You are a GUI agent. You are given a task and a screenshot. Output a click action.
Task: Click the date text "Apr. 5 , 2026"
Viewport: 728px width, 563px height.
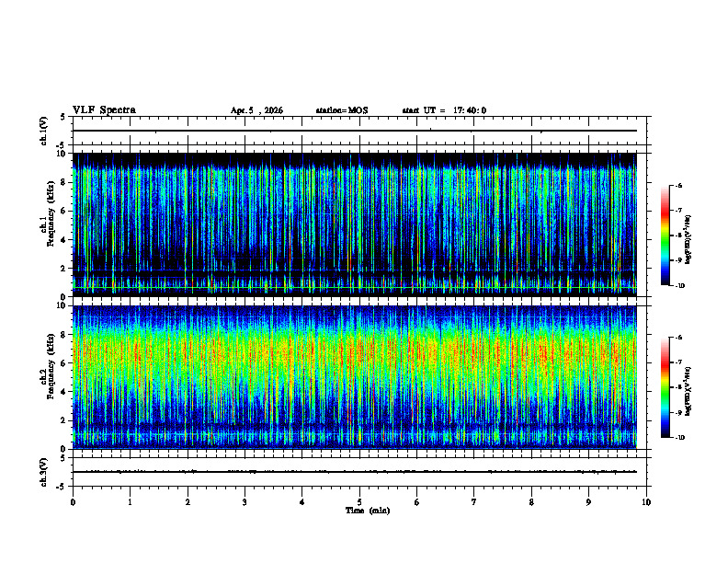point(256,110)
